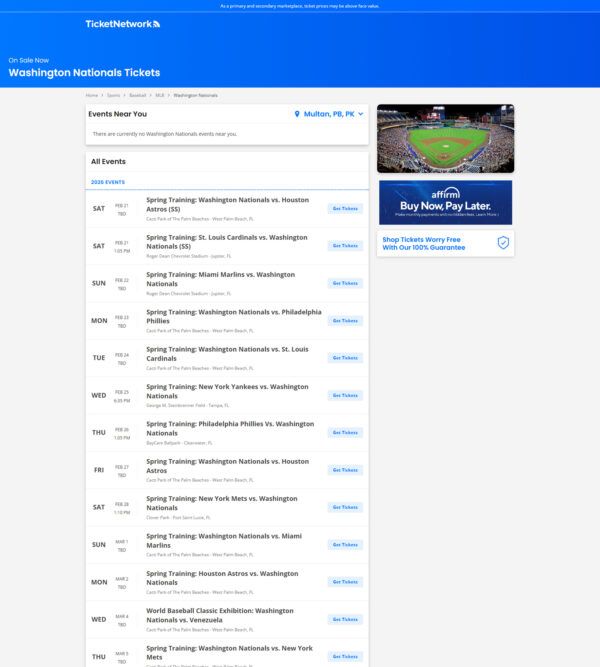Image resolution: width=600 pixels, height=667 pixels.
Task: Open the Baseball breadcrumb link
Action: (137, 95)
